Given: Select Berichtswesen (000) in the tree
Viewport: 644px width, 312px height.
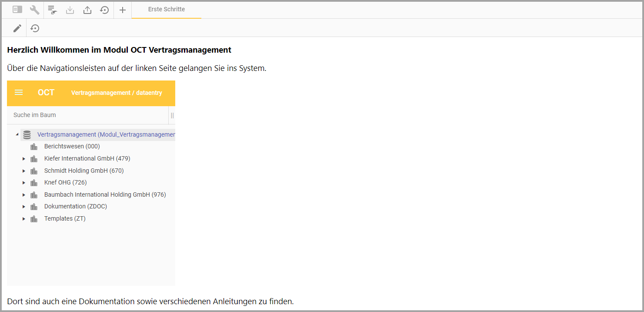Looking at the screenshot, I should click(x=72, y=146).
